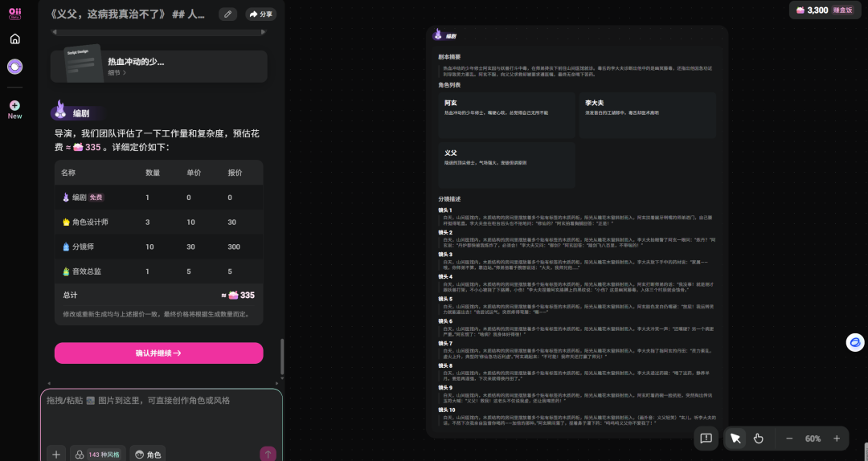Zoom in with the plus button

coord(837,439)
